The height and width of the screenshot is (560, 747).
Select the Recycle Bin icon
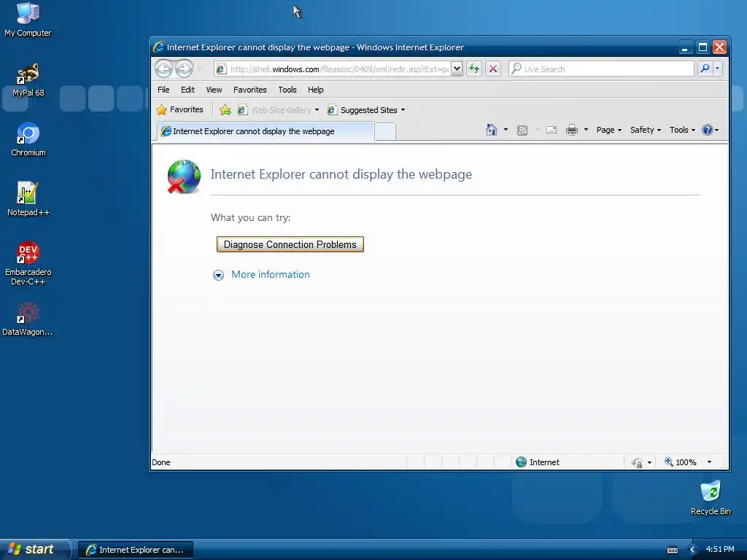[x=711, y=498]
